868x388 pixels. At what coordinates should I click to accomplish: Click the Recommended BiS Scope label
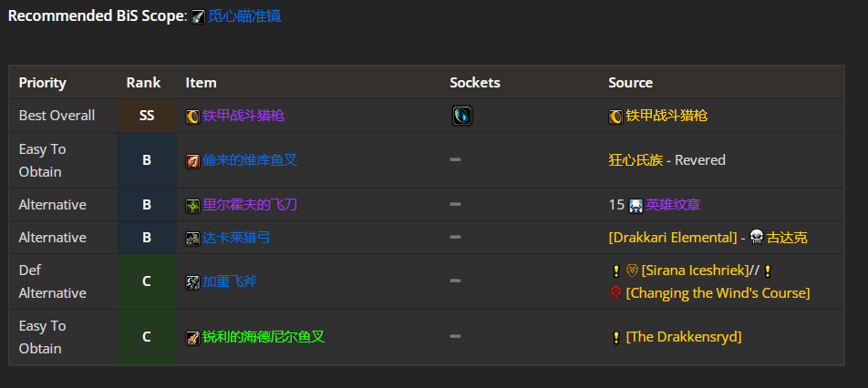click(98, 16)
